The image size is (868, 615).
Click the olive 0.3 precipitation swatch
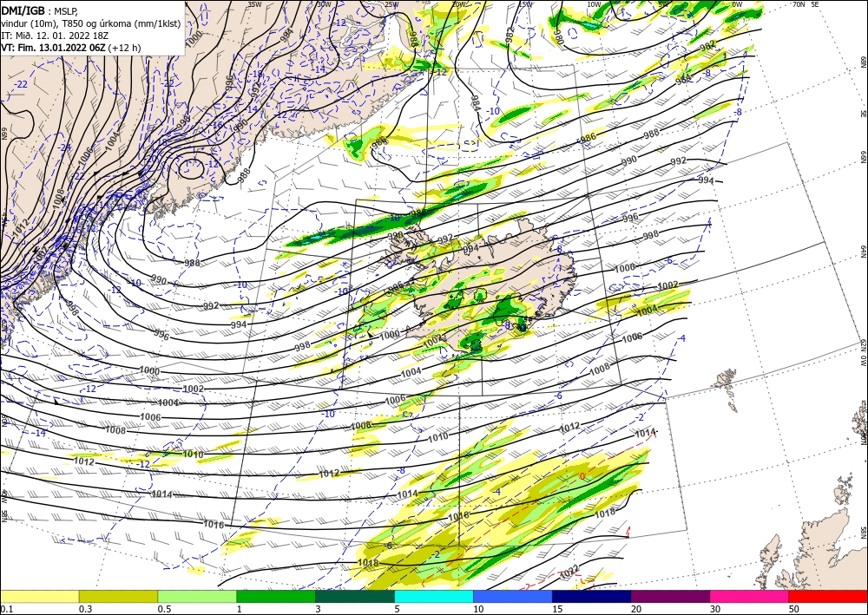pyautogui.click(x=118, y=597)
